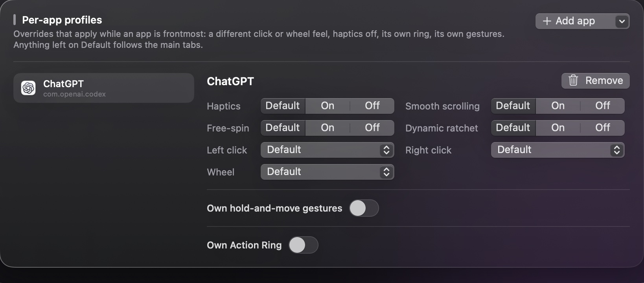Select ChatGPT com.openai.codex list entry

pyautogui.click(x=104, y=88)
